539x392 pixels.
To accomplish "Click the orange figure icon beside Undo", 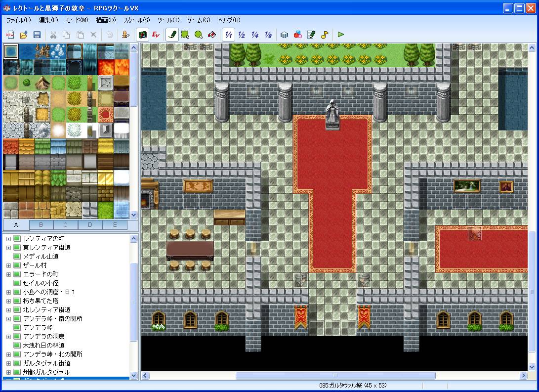I will pyautogui.click(x=126, y=35).
